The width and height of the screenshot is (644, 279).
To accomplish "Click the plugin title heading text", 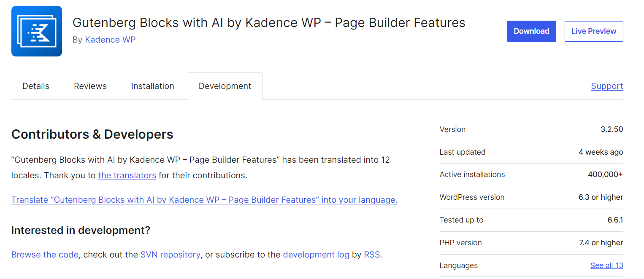I will pyautogui.click(x=269, y=22).
